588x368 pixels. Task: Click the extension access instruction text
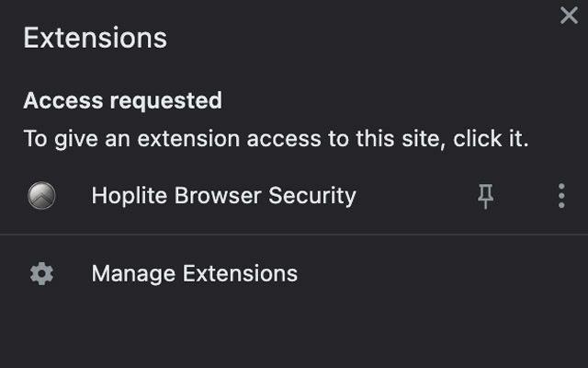pos(276,140)
